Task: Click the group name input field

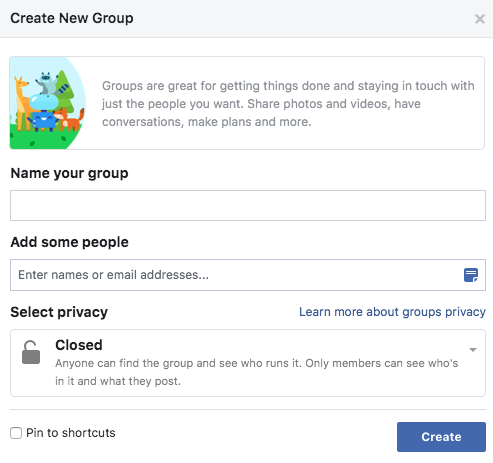Action: 248,205
